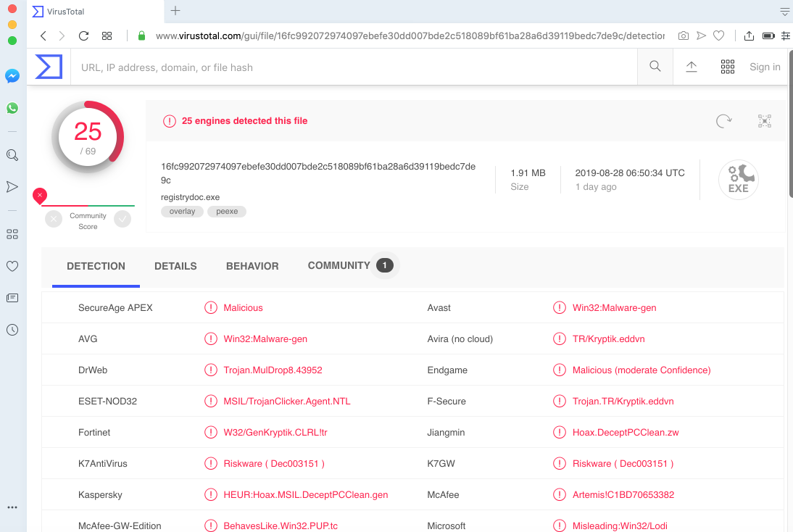This screenshot has width=793, height=532.
Task: Click the similar files graph icon
Action: pyautogui.click(x=764, y=121)
